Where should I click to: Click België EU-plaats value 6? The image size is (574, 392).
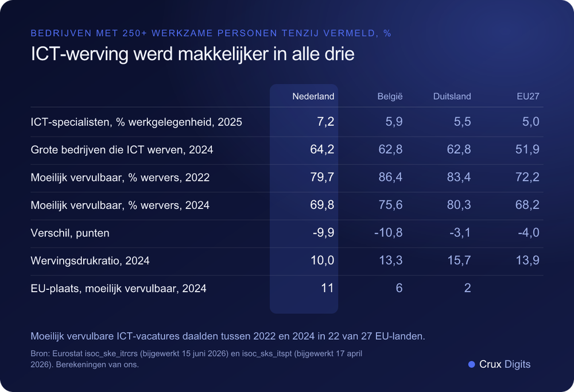pos(399,288)
